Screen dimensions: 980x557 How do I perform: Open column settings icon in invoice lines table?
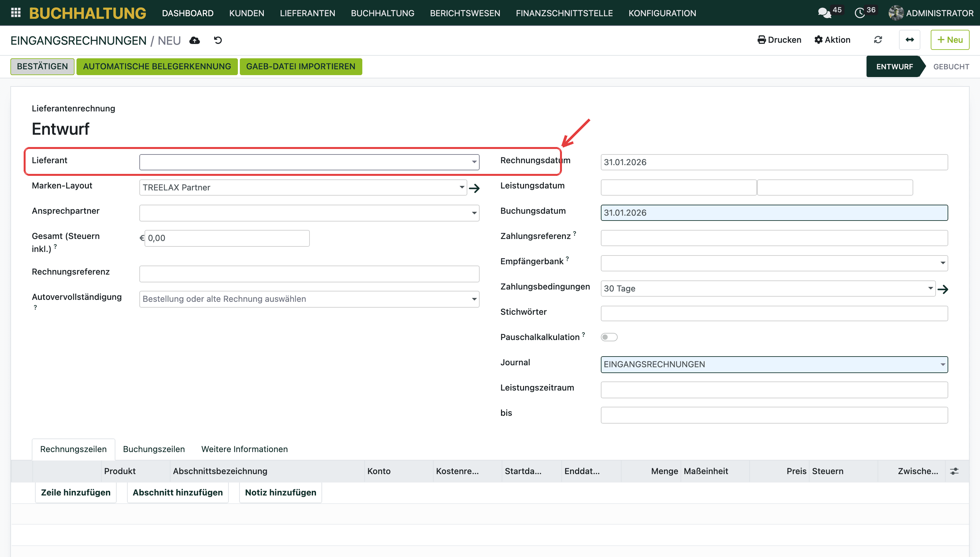click(x=954, y=471)
